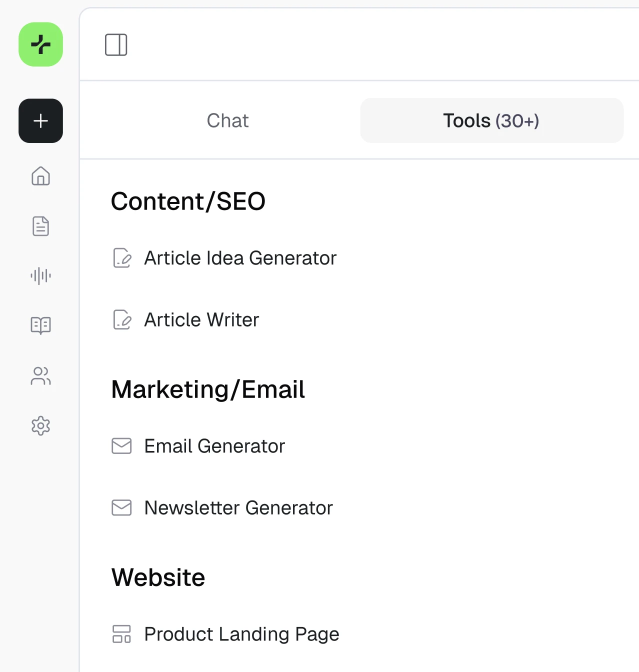Click the Article Writer pencil-document icon
Image resolution: width=639 pixels, height=672 pixels.
coord(122,320)
